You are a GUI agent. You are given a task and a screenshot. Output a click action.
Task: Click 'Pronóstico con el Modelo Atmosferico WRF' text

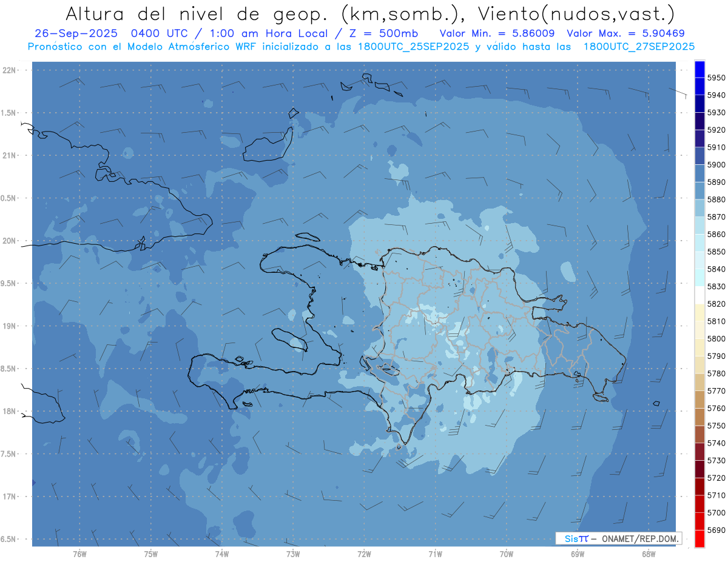tap(141, 46)
